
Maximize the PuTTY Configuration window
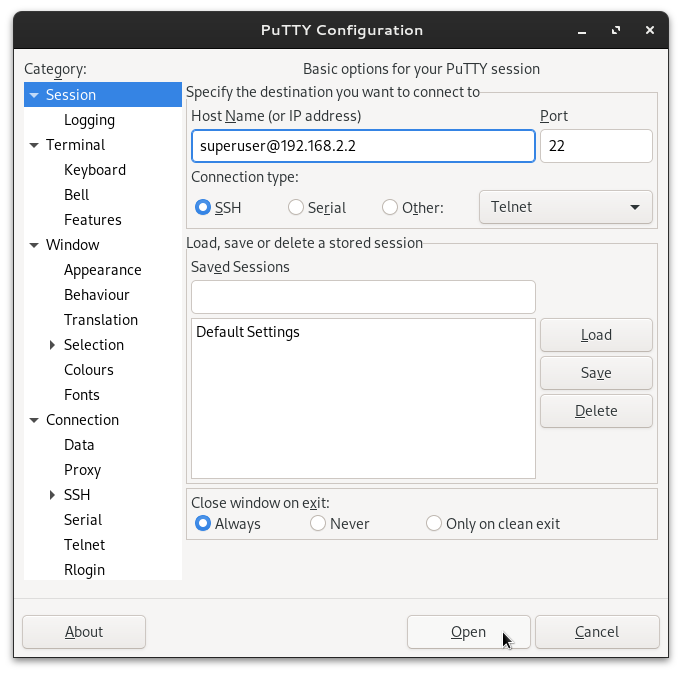pos(616,30)
